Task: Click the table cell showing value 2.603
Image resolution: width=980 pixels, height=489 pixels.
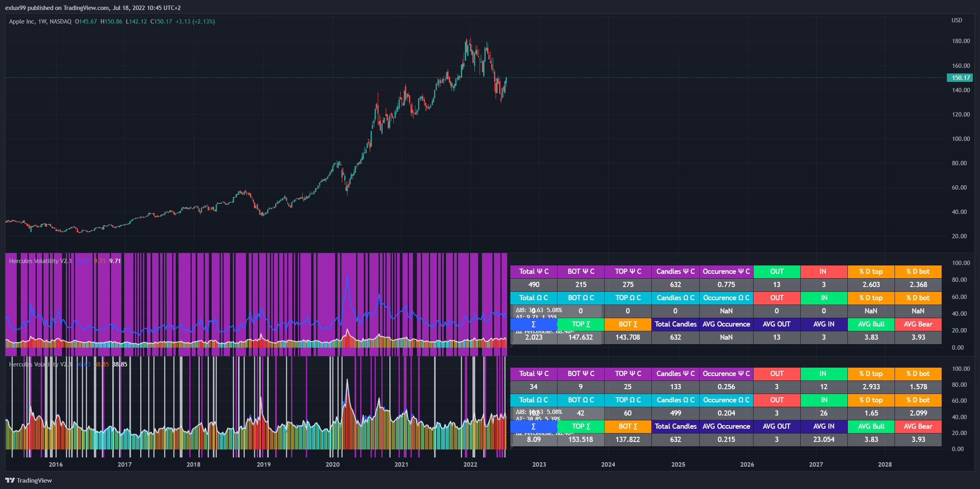Action: [871, 285]
